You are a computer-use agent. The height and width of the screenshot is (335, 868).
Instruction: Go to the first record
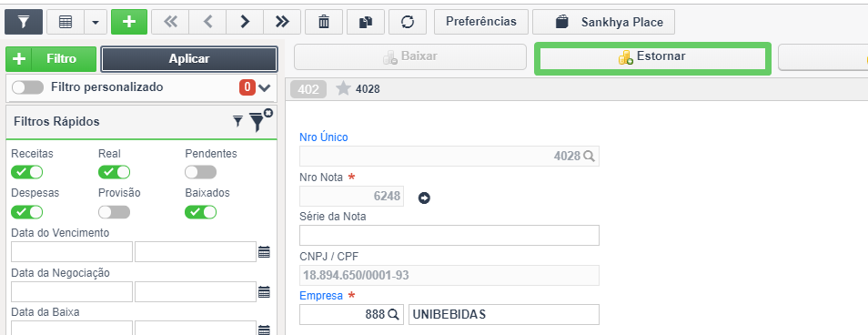[170, 22]
